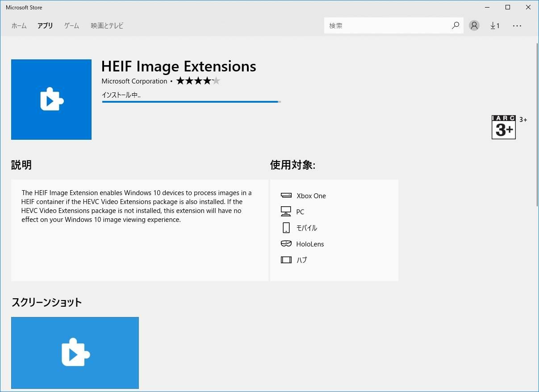Click the star rating to view reviews
Screen dimensions: 539x392
tap(198, 81)
